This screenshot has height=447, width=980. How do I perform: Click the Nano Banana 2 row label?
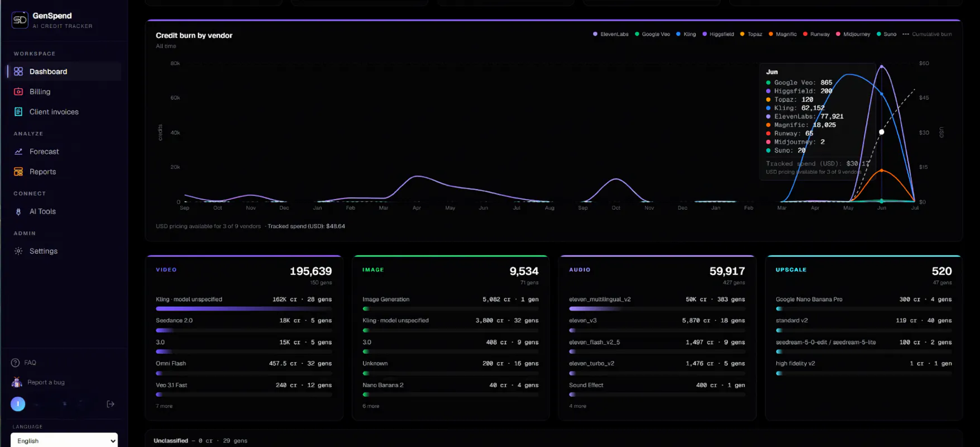pos(383,386)
